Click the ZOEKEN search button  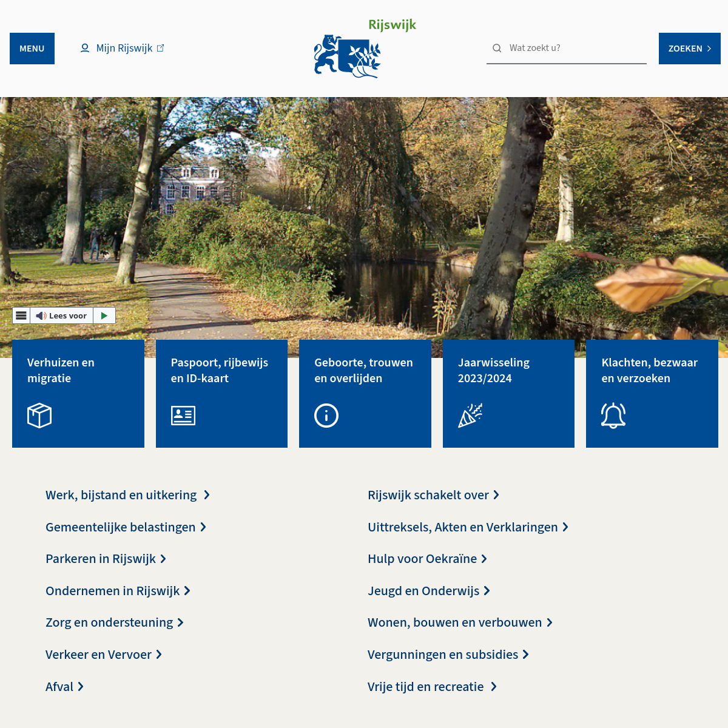coord(690,49)
